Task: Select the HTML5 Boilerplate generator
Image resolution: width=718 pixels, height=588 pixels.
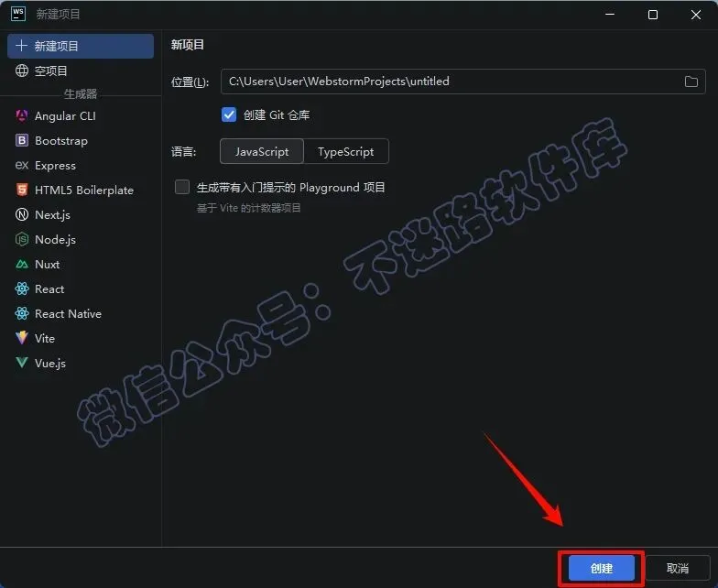Action: 81,191
